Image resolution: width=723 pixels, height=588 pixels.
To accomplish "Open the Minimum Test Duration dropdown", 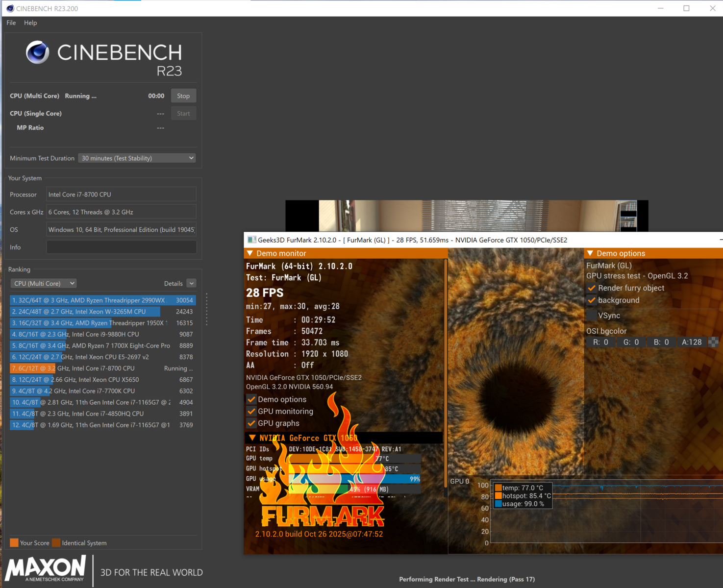I will pos(137,158).
